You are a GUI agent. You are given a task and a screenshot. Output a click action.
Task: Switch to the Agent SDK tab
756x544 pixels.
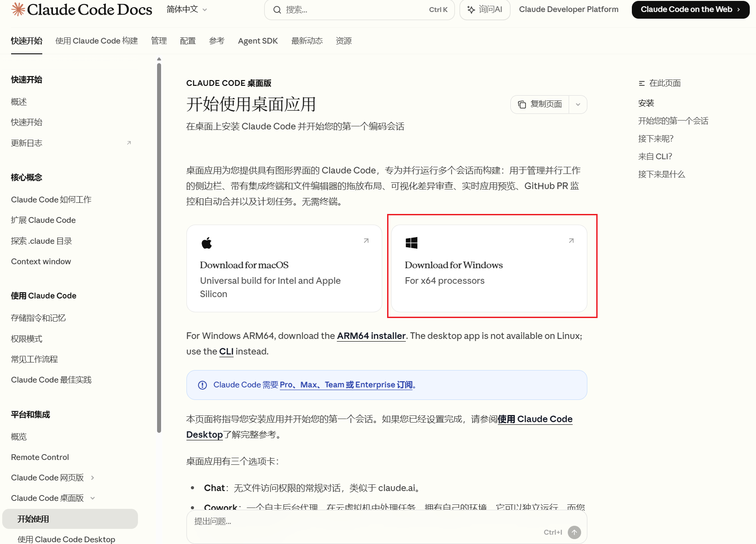258,41
